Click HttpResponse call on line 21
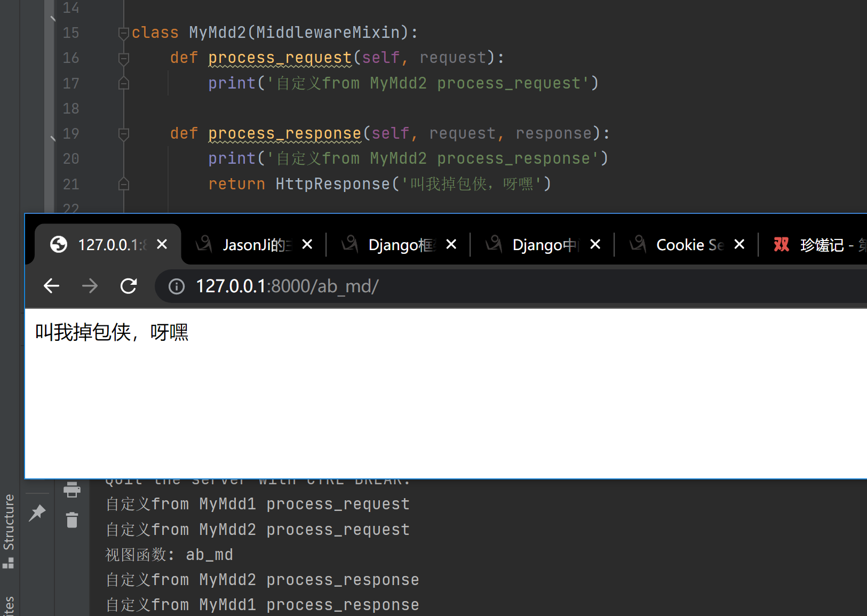Screen dimensions: 867x616 pos(333,184)
